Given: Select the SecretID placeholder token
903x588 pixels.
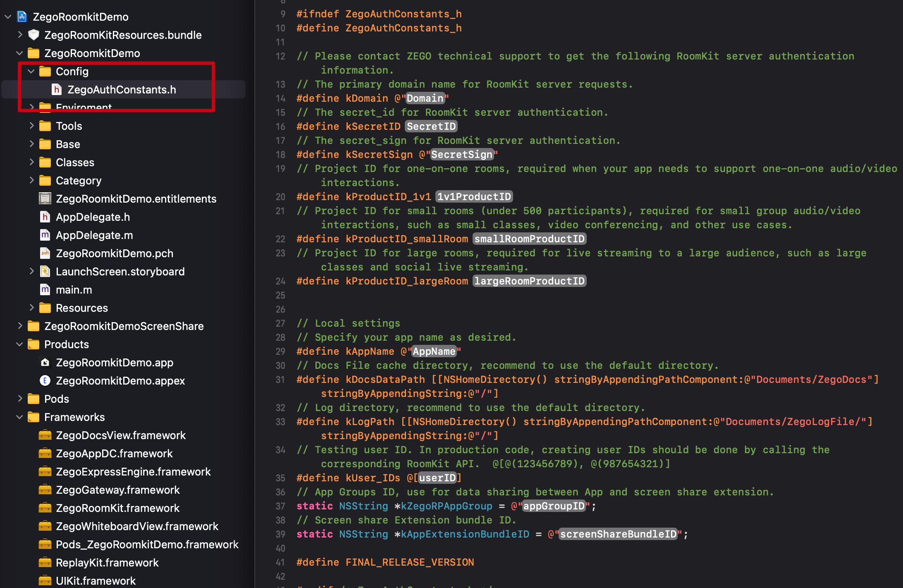Looking at the screenshot, I should 431,127.
